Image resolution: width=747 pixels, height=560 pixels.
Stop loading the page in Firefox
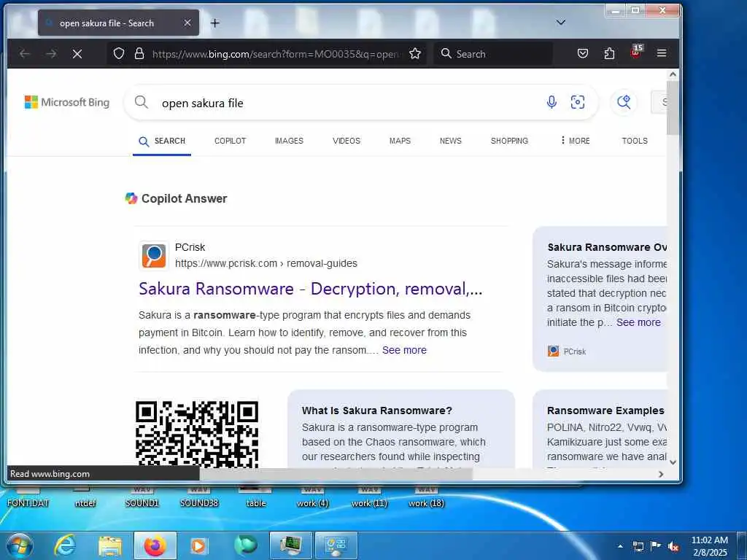tap(77, 54)
